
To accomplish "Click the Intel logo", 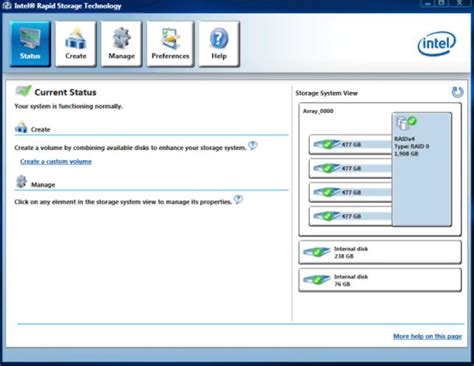I will tap(437, 44).
